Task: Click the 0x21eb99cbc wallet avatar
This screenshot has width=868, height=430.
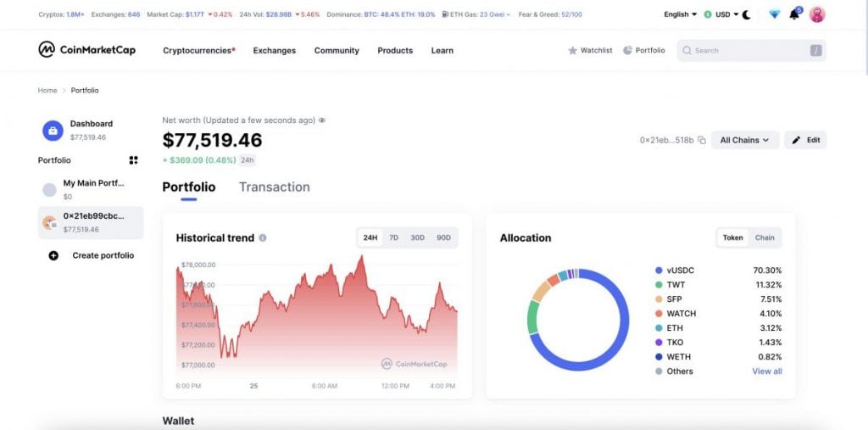Action: pos(49,223)
